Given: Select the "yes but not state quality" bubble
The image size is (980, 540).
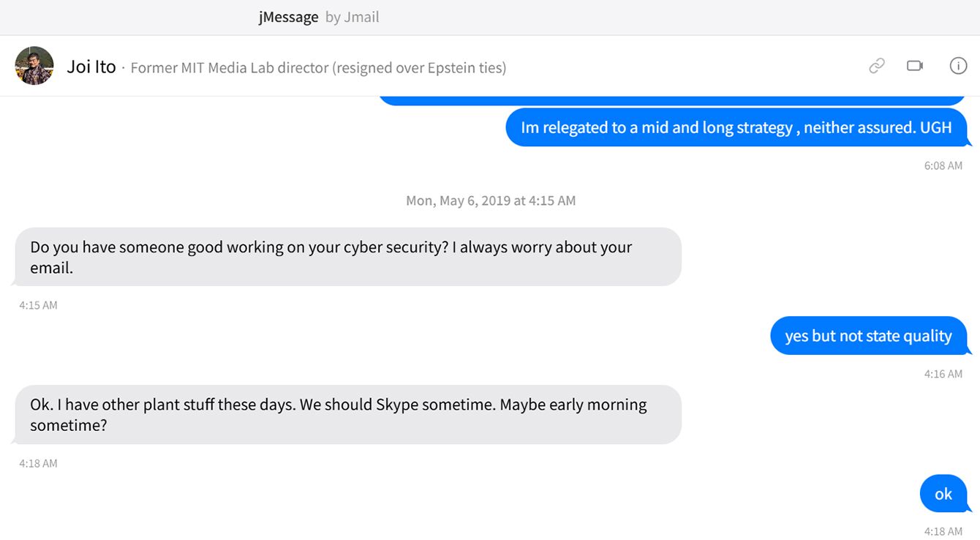Looking at the screenshot, I should click(868, 336).
